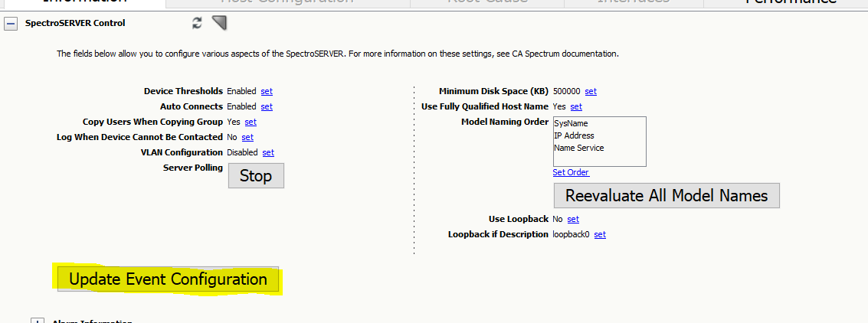
Task: Click Reevaluate All Model Names button
Action: (667, 195)
